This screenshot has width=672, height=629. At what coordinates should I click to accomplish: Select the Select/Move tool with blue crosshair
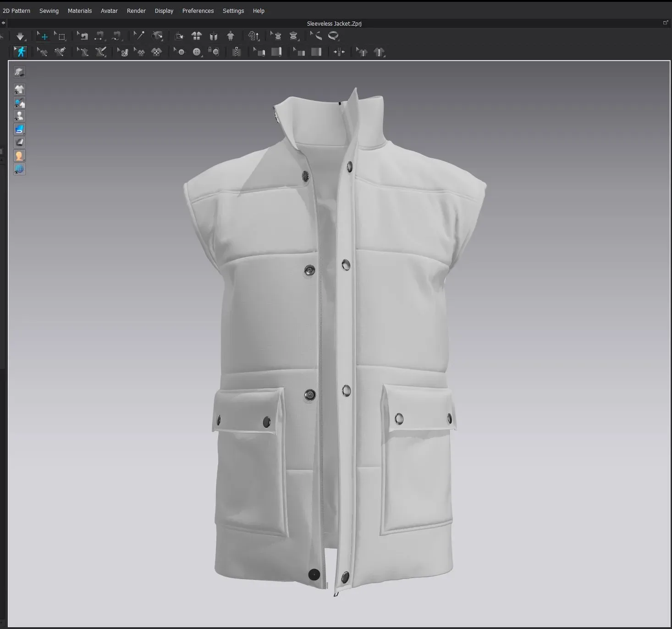tap(43, 36)
